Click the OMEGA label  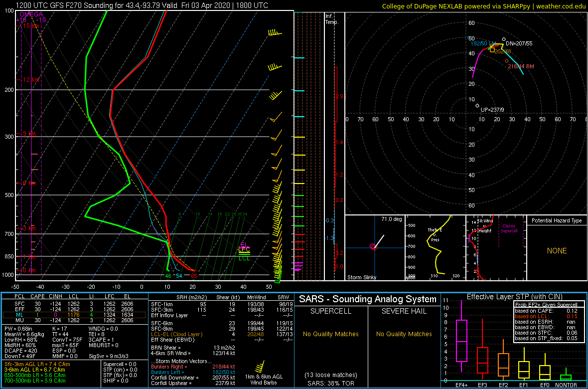click(x=31, y=14)
